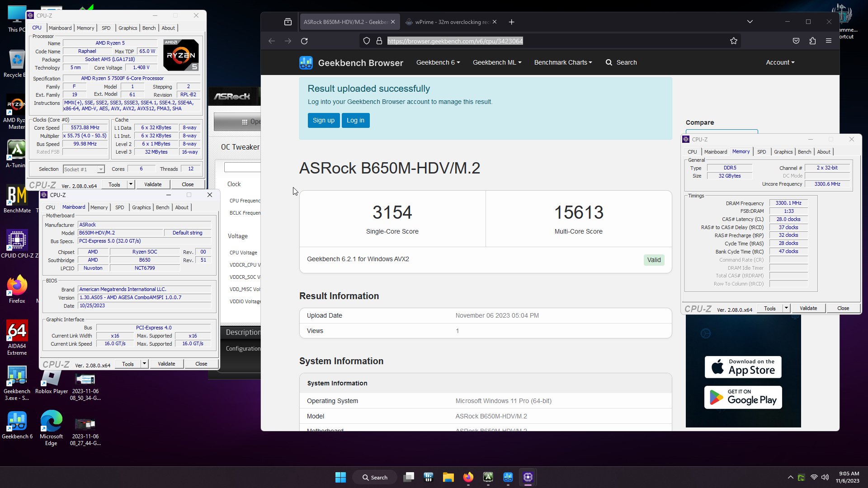Screen dimensions: 868x488
Task: Open the Firefox tab list chevron
Action: click(750, 22)
